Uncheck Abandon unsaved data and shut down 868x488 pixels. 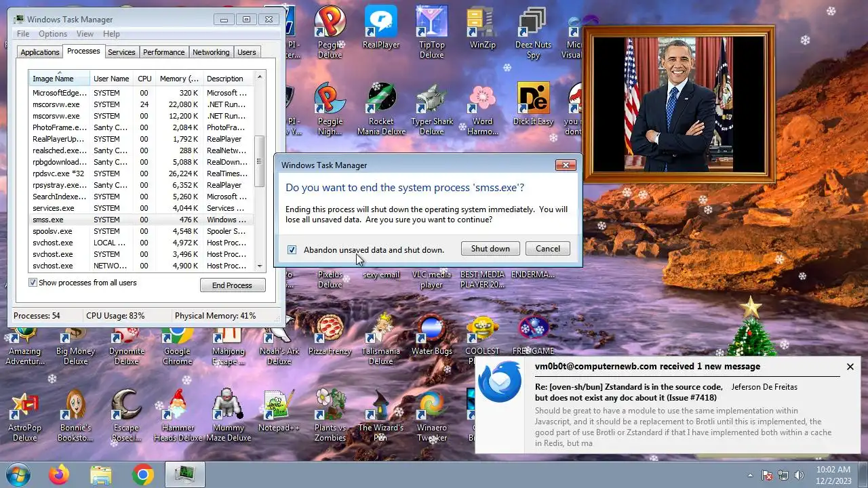[x=292, y=249]
